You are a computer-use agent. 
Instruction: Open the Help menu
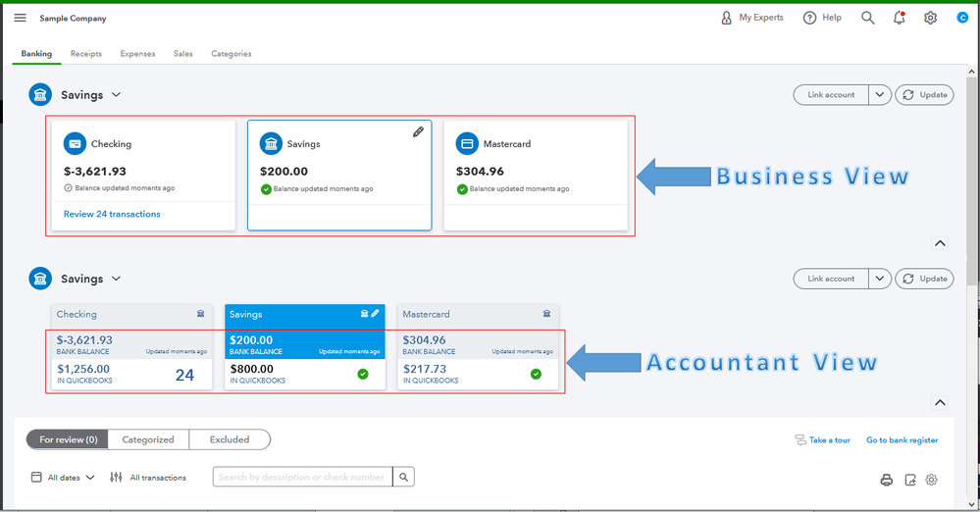tap(822, 18)
